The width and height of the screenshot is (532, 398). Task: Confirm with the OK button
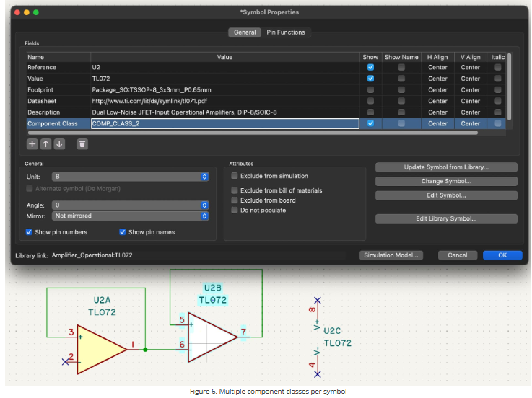click(x=502, y=255)
